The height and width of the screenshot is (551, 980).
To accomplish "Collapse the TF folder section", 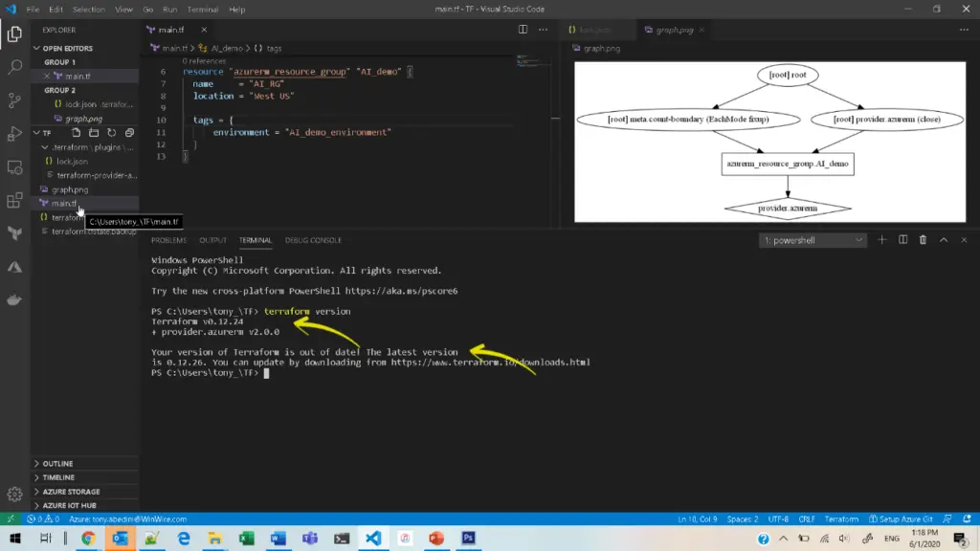I will tap(47, 133).
